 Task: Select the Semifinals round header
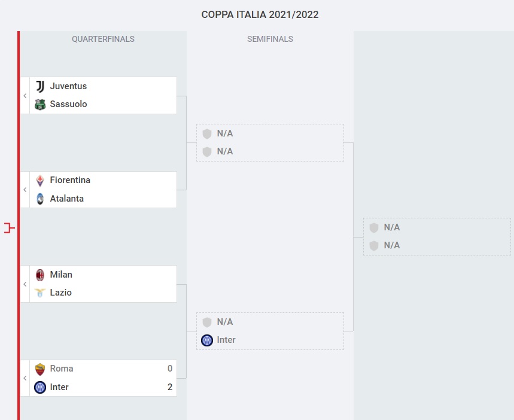(270, 39)
